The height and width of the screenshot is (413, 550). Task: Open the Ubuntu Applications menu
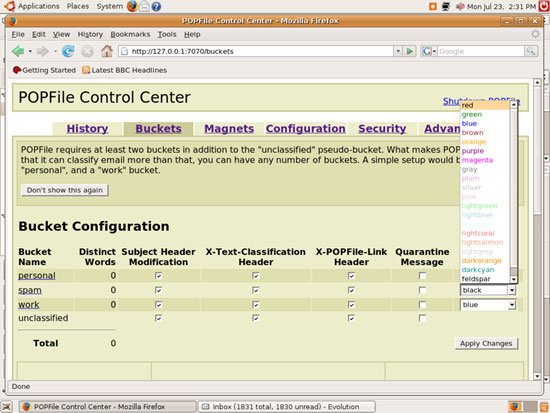tap(39, 6)
